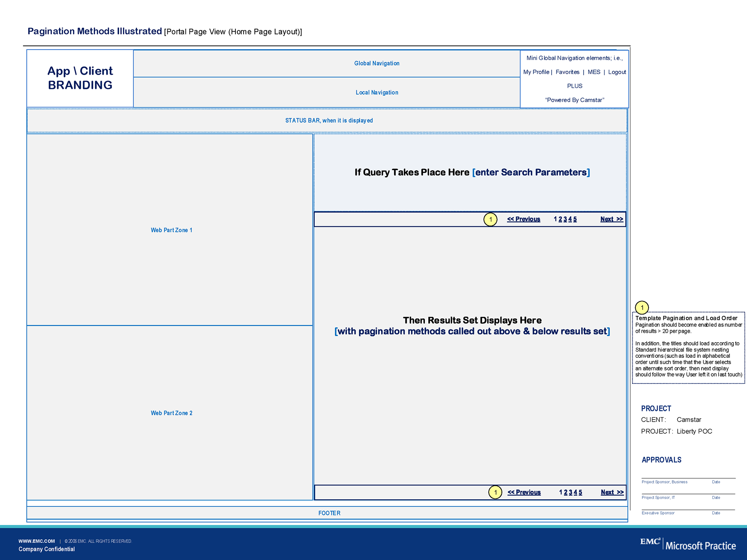The width and height of the screenshot is (747, 560).
Task: Select Web Part Zone 2 area
Action: [x=171, y=413]
